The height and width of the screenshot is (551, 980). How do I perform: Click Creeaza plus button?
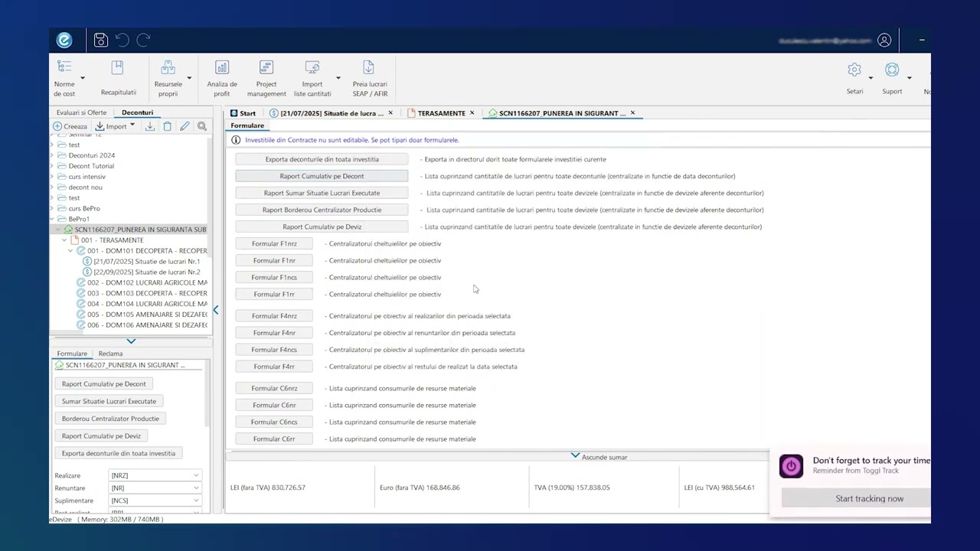coord(70,126)
